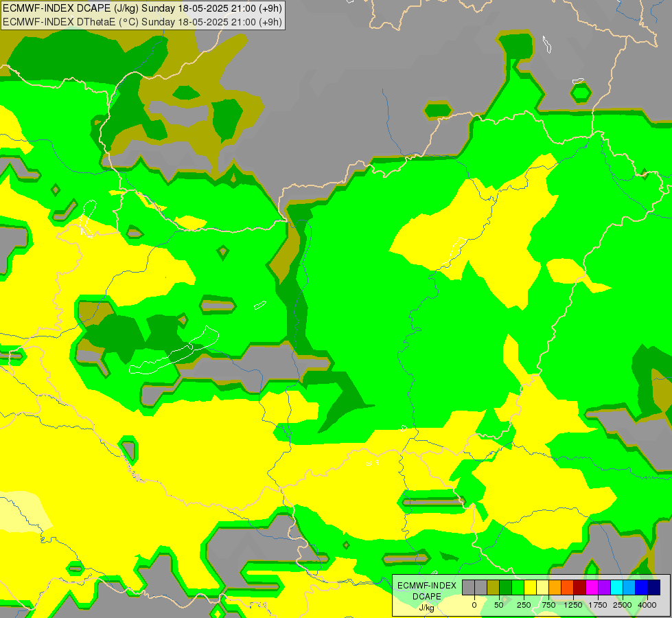The height and width of the screenshot is (618, 672).
Task: Click the '4000' legend scale label
Action: tap(647, 605)
